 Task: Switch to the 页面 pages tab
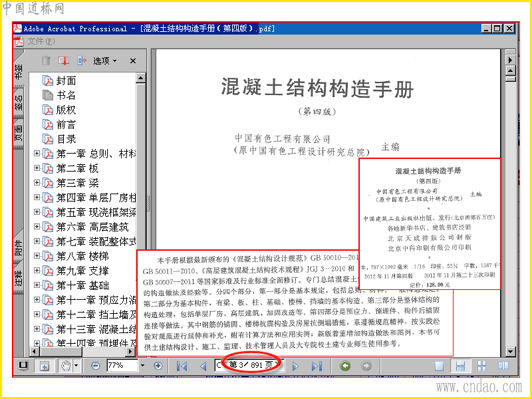(x=19, y=133)
